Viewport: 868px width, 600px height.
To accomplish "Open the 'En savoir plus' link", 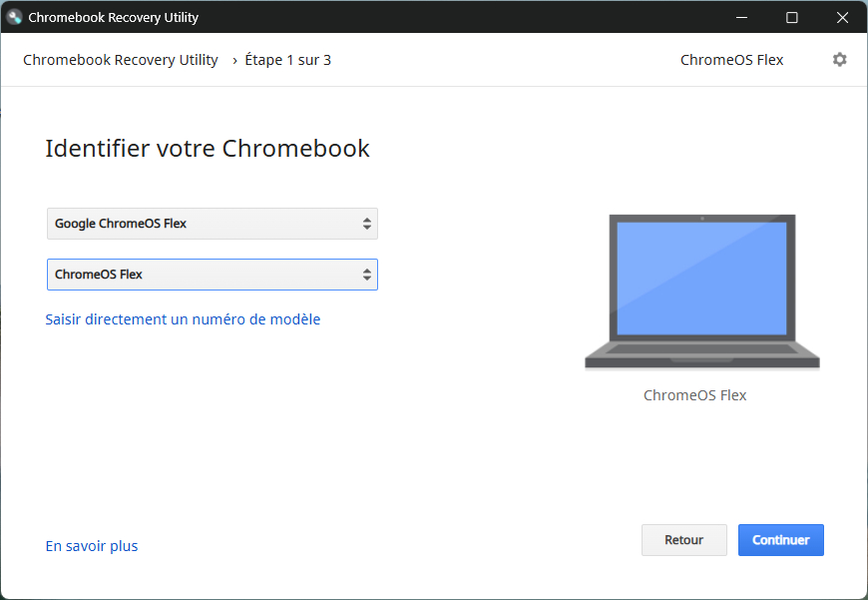I will 92,546.
